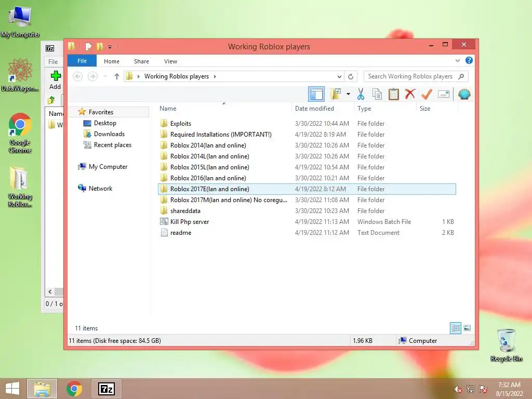
Task: Select the Roblox 2014(lan and online) folder
Action: 307,145
